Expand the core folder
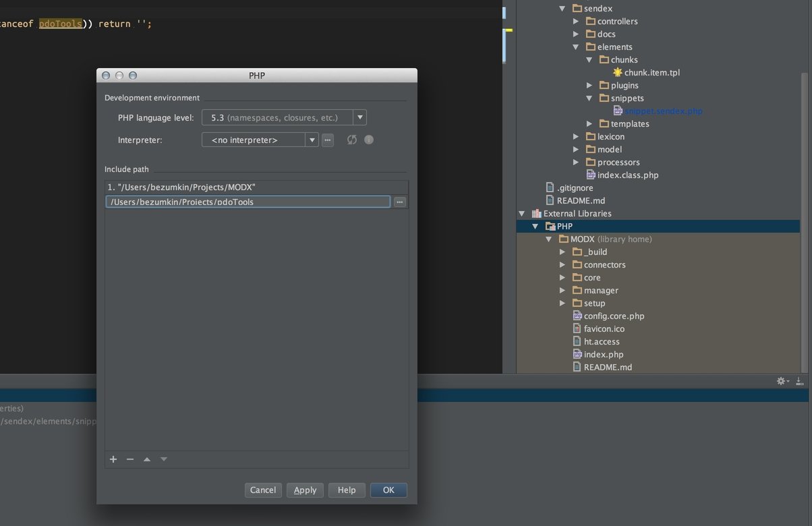 (562, 278)
